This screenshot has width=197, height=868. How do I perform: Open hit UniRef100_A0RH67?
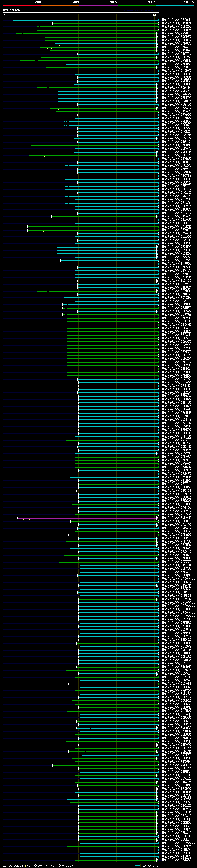[176, 376]
